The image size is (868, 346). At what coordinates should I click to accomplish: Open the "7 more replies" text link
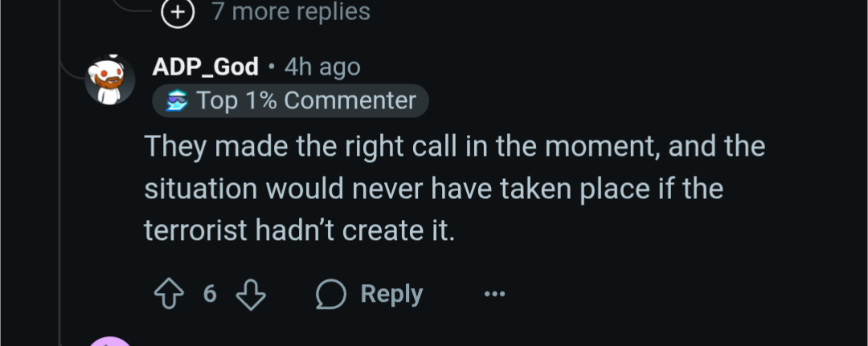click(291, 12)
